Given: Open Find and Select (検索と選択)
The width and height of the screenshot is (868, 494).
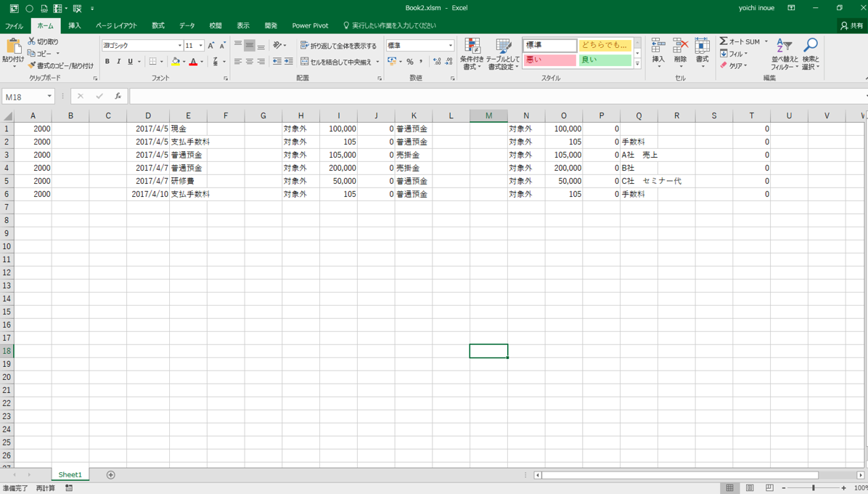Looking at the screenshot, I should tap(811, 54).
